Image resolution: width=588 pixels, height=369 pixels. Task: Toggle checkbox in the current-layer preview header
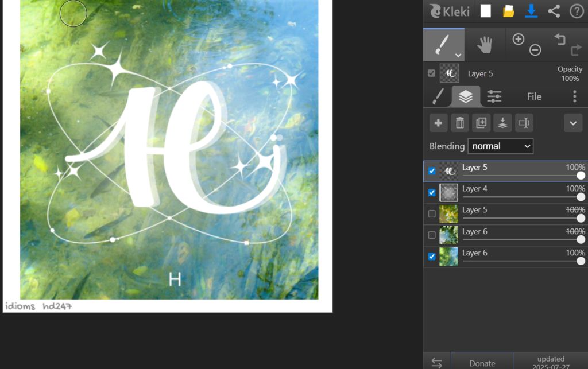[x=432, y=73]
